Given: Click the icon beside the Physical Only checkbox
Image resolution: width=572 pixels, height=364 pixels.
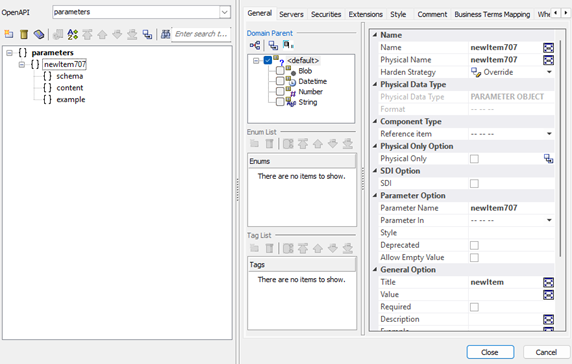Looking at the screenshot, I should click(548, 159).
